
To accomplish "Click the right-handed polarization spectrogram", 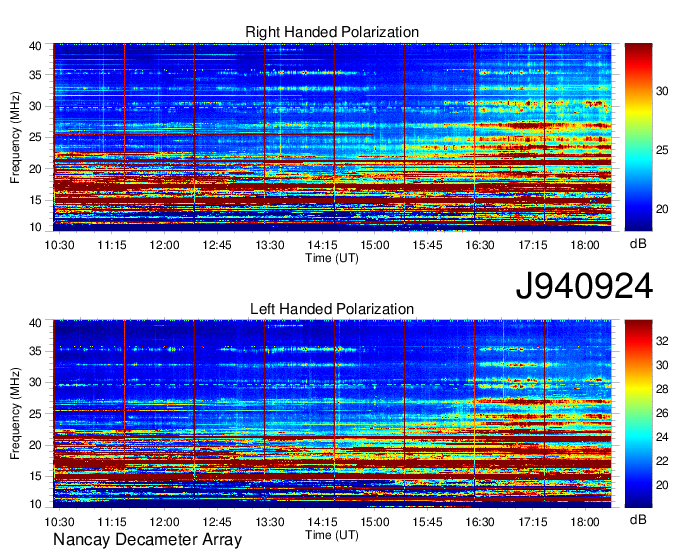I will [332, 137].
